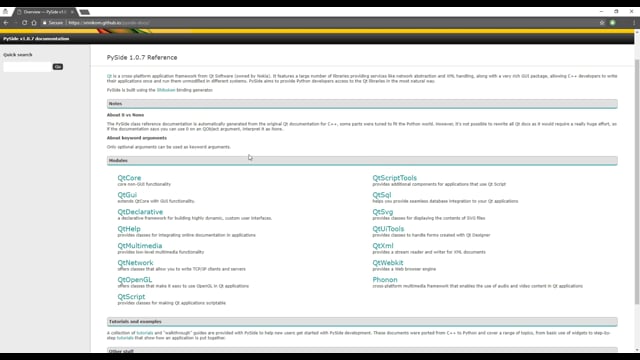
Task: Close the Overview PySide browser tab
Action: [72, 12]
